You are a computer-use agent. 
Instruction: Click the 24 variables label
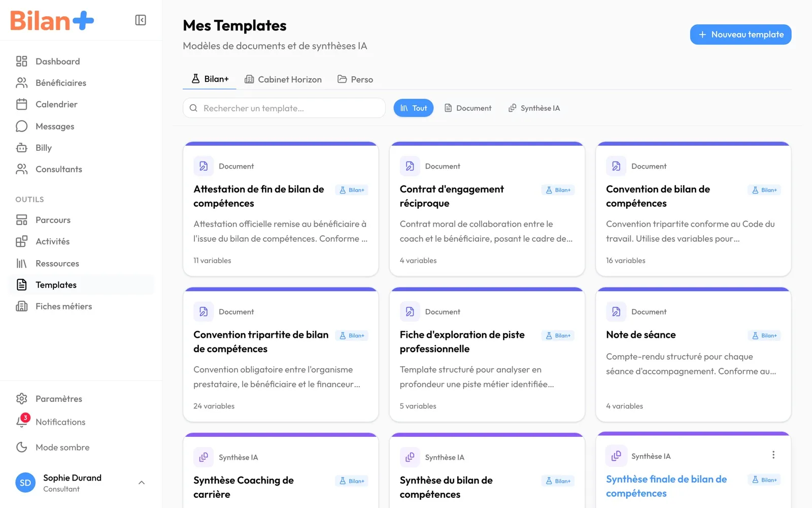click(214, 406)
